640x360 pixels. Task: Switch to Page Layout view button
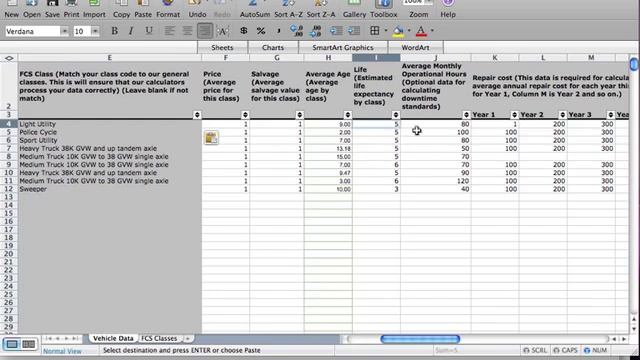click(x=29, y=344)
